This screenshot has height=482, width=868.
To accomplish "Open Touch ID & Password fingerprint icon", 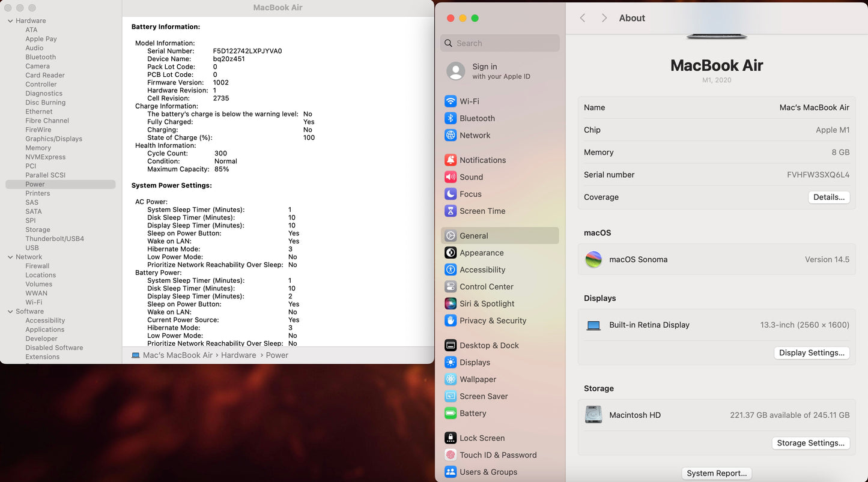I will 451,455.
